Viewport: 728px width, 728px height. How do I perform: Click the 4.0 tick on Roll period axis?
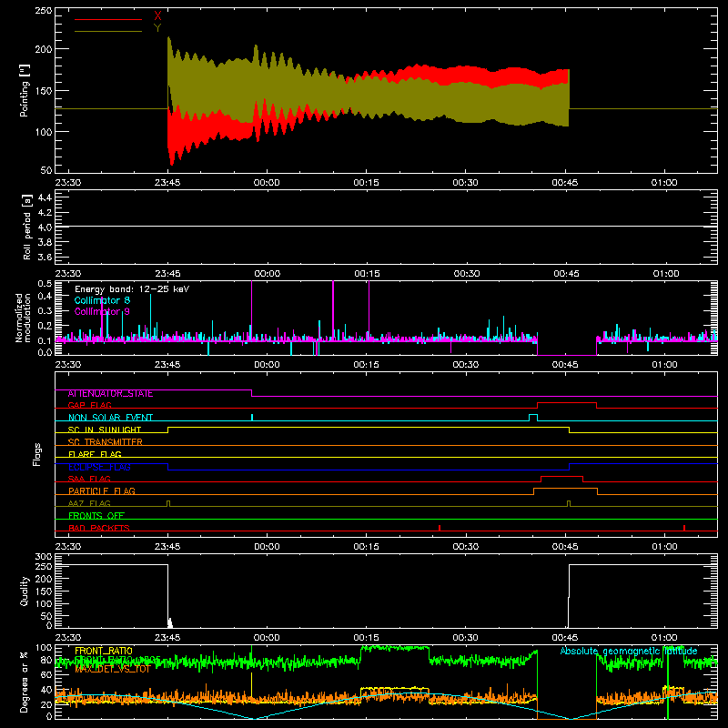click(x=45, y=227)
